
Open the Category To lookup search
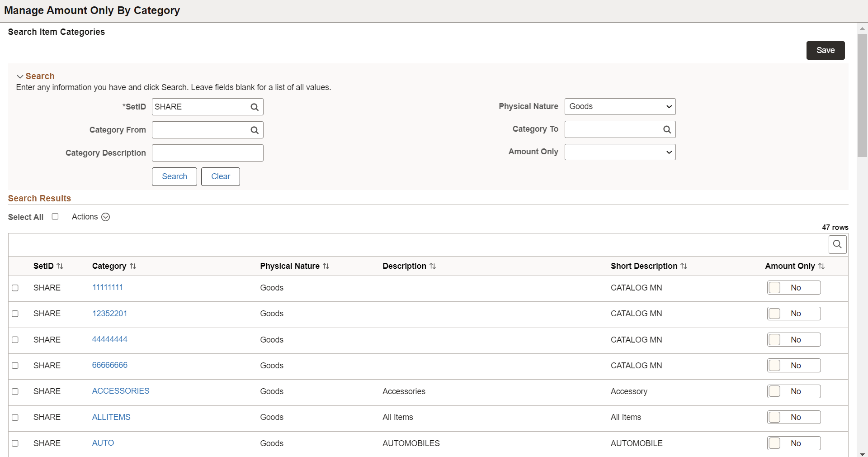tap(667, 129)
